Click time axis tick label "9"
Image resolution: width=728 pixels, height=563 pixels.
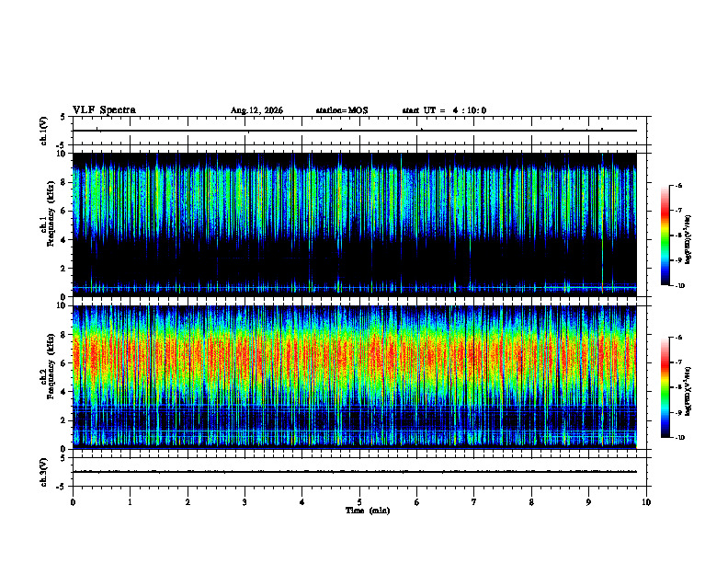tap(588, 502)
